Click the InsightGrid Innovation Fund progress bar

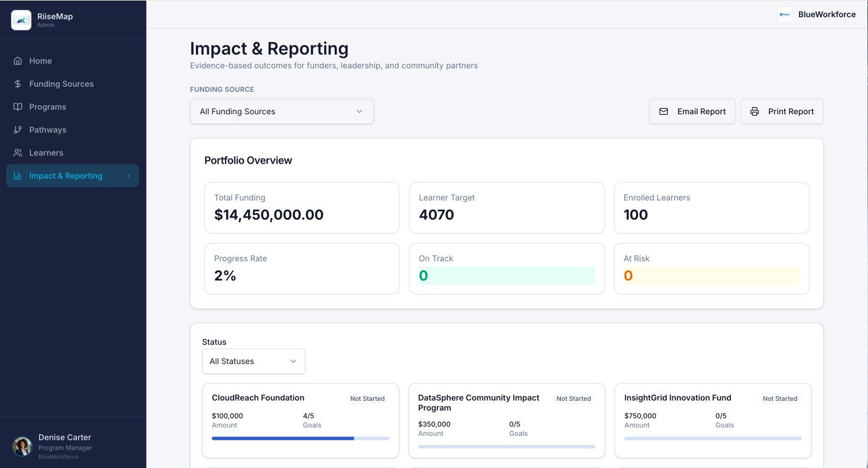point(713,439)
